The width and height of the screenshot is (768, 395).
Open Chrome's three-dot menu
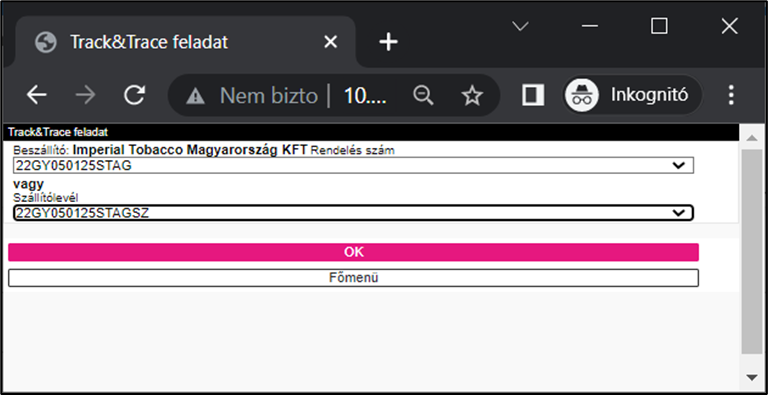point(731,95)
